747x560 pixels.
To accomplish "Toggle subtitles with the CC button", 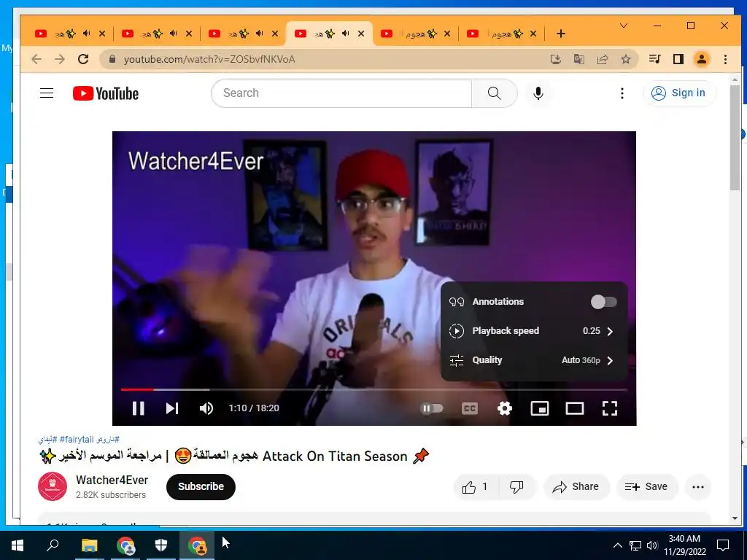I will click(x=470, y=408).
